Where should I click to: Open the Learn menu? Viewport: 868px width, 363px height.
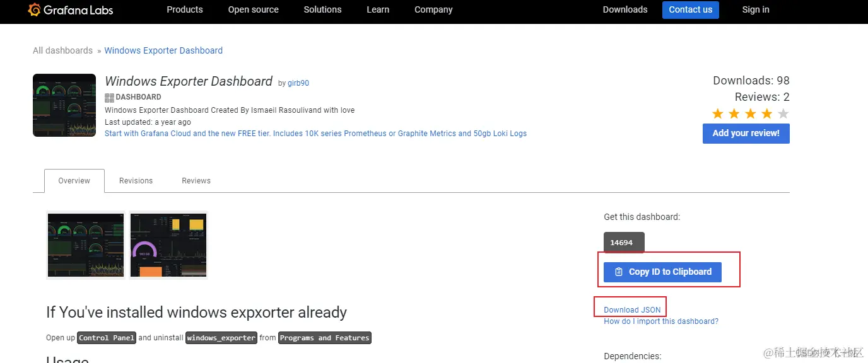click(x=378, y=9)
